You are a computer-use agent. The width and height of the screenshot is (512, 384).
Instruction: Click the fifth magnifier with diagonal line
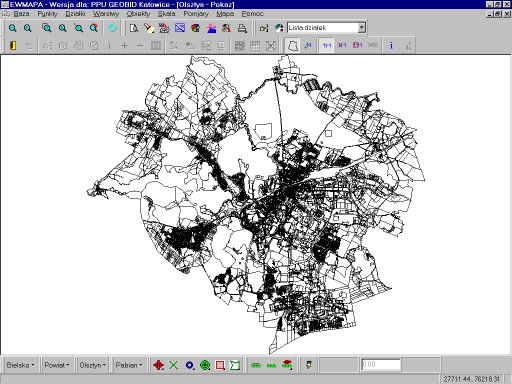(x=79, y=28)
